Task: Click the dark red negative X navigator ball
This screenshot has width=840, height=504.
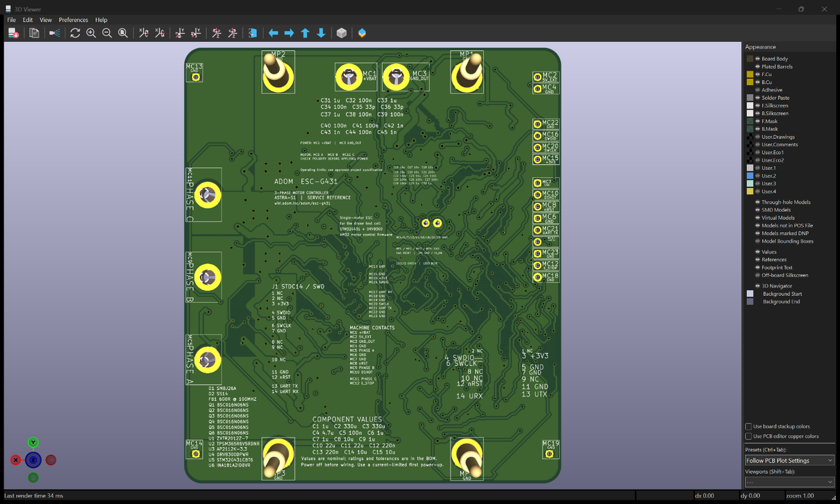Action: click(x=51, y=460)
